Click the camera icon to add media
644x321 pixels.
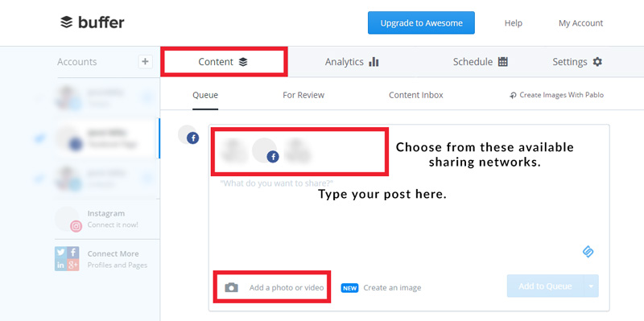point(232,287)
